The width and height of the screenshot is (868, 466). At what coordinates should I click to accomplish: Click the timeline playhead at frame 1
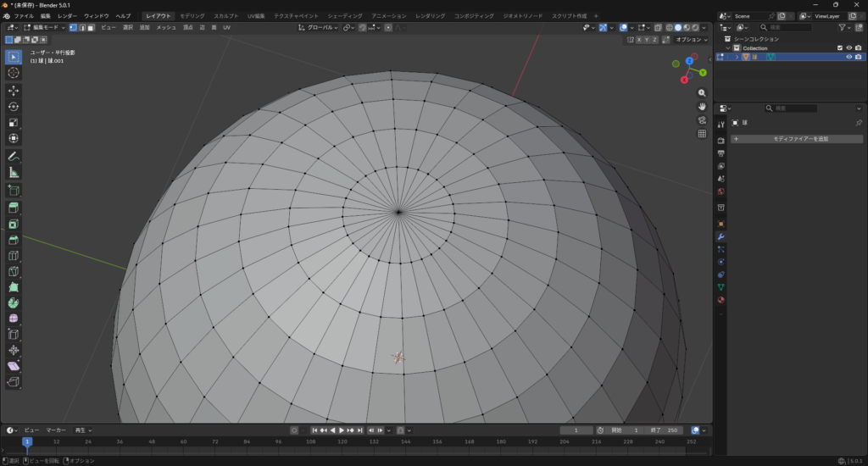point(27,441)
